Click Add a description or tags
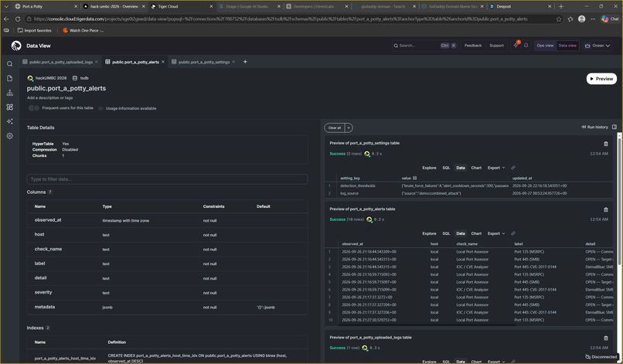The image size is (623, 364). 49,97
